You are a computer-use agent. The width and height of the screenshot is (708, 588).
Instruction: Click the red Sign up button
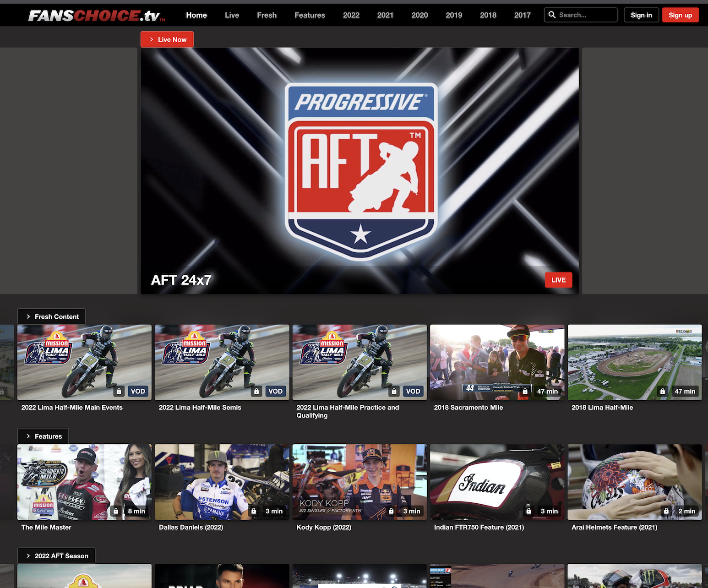point(681,15)
